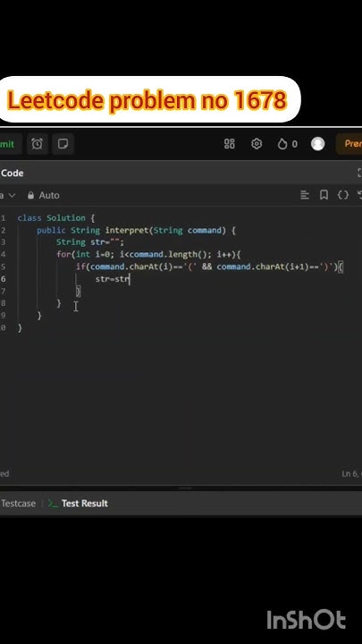Open the settings gear icon

point(257,144)
